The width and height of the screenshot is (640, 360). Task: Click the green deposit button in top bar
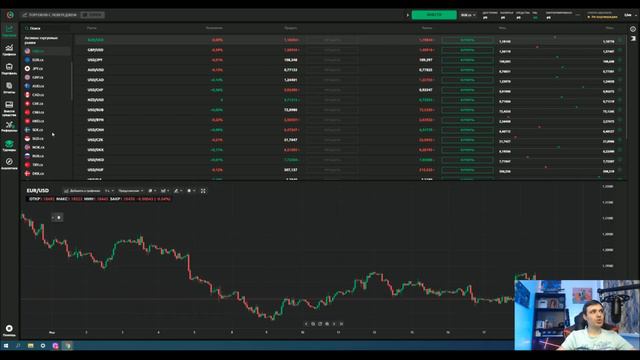(434, 15)
